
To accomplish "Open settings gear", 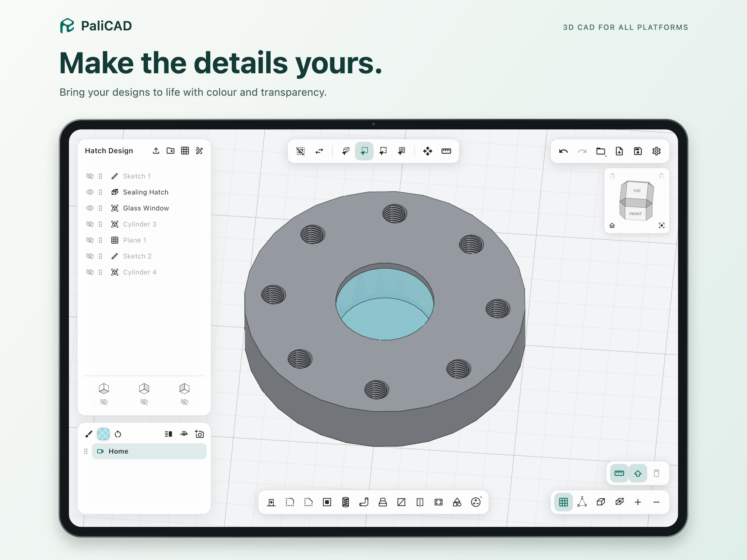I will tap(657, 151).
